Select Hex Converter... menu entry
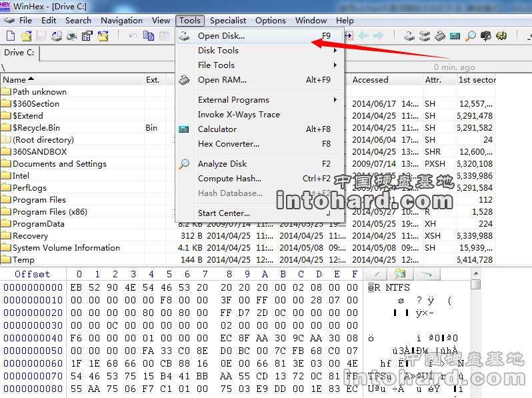Screen dimensions: 532x398 (x=260, y=143)
